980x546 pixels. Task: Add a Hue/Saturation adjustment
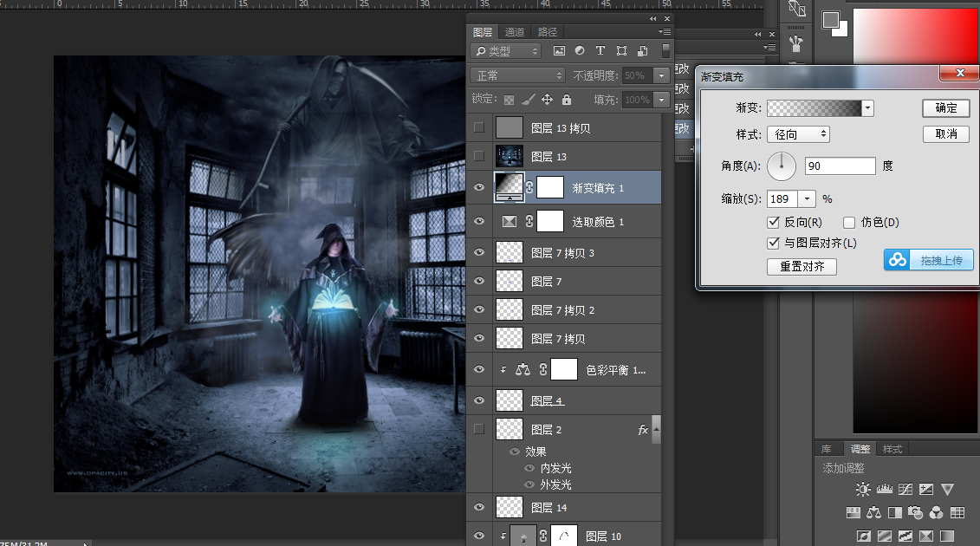[853, 513]
